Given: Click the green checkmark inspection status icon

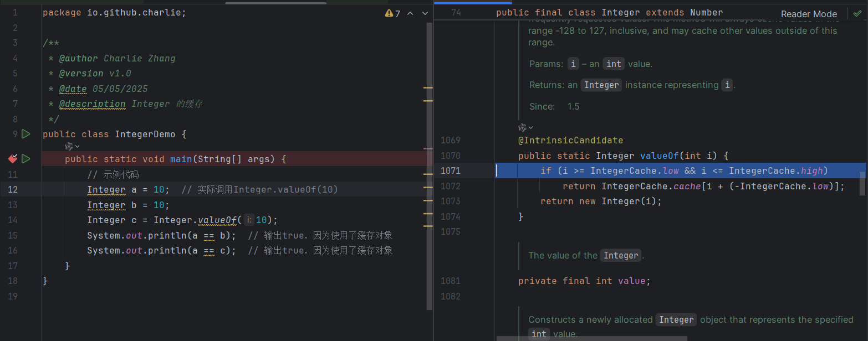Looking at the screenshot, I should (x=857, y=14).
